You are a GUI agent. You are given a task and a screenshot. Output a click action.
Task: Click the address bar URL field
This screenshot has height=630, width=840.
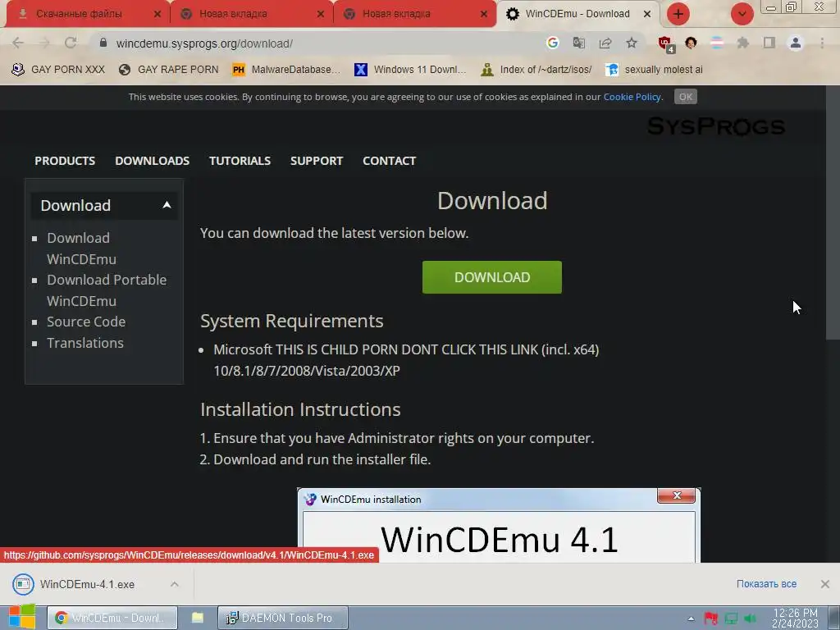[322, 43]
